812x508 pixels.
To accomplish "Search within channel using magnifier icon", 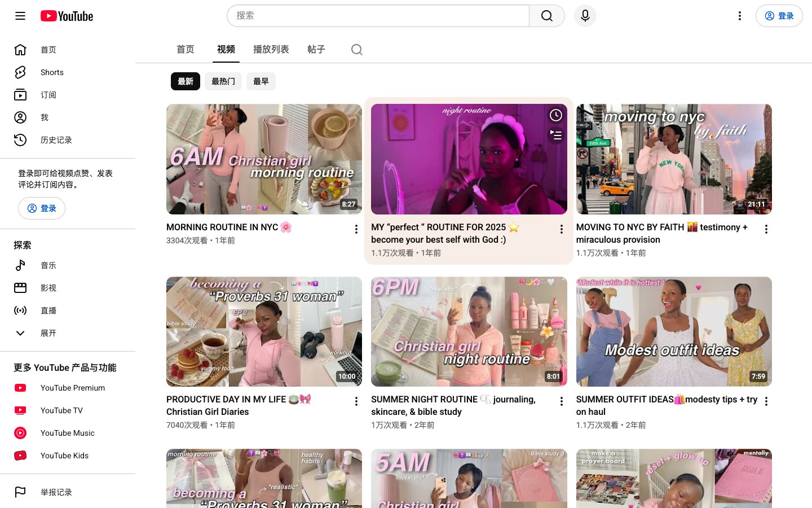I will pos(357,50).
